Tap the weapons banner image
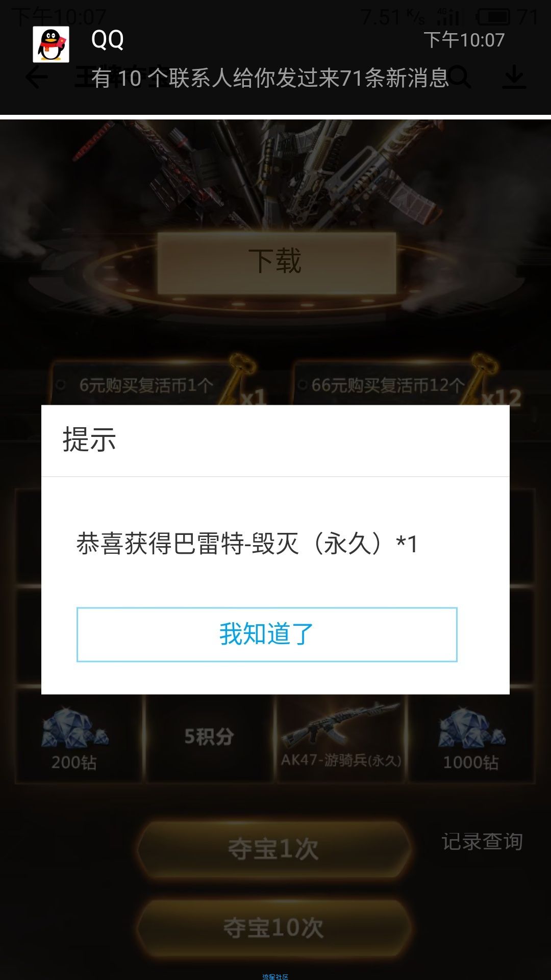Image resolution: width=551 pixels, height=980 pixels. coord(275,174)
